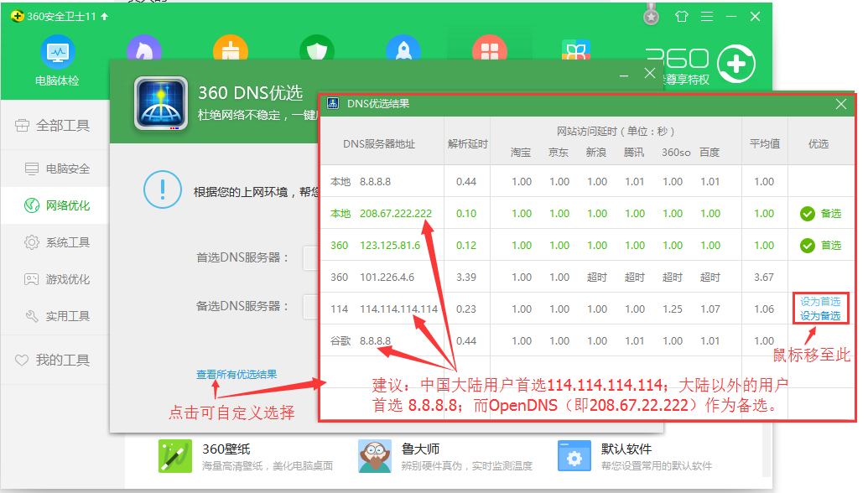This screenshot has height=493, width=868.
Task: Click 查看所有优选结果 link
Action: coord(236,375)
